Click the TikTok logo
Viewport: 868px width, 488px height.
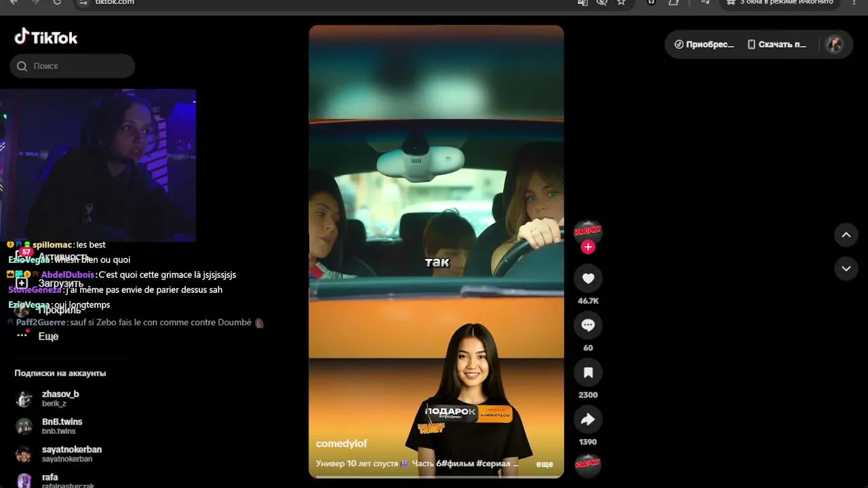tap(46, 37)
